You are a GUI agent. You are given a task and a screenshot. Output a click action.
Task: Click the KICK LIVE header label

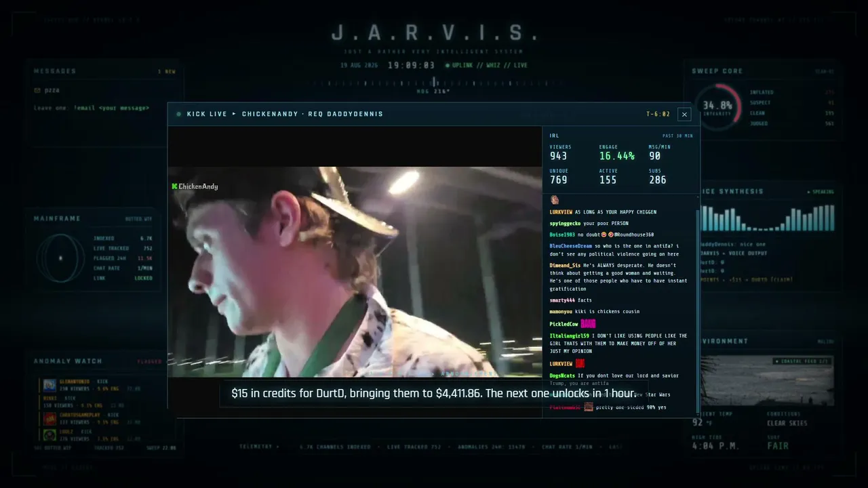pyautogui.click(x=207, y=114)
